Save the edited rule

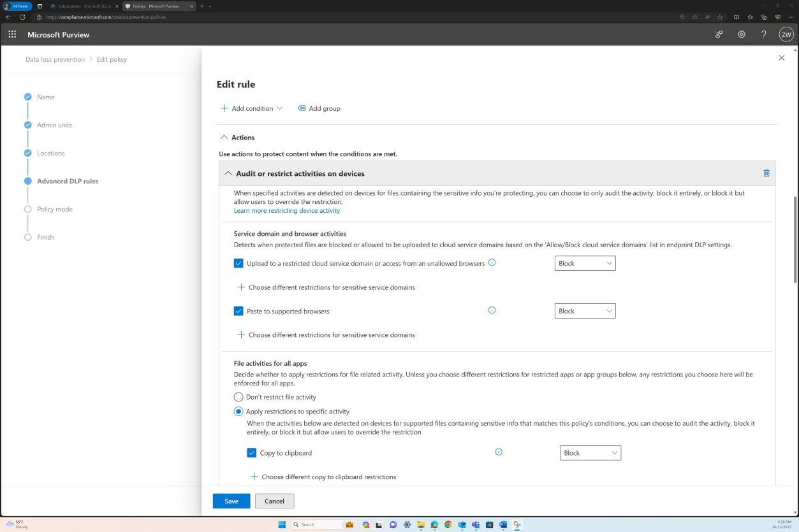(x=231, y=501)
